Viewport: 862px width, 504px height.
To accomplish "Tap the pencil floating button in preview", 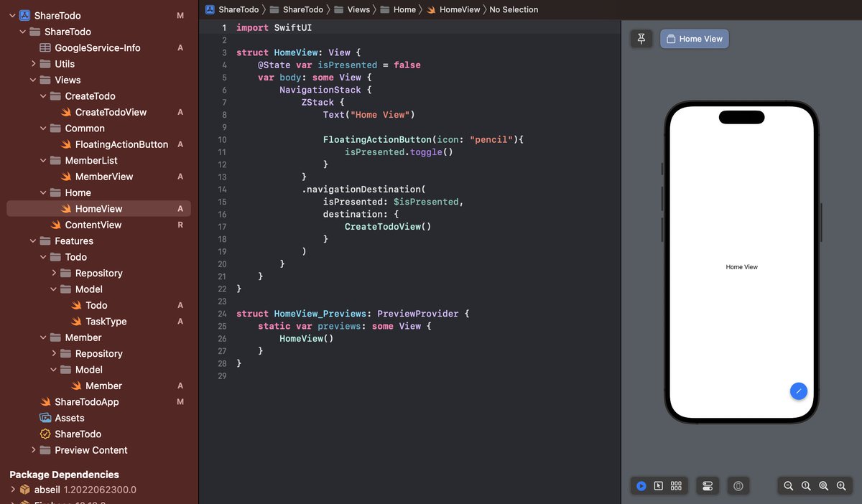I will click(798, 391).
